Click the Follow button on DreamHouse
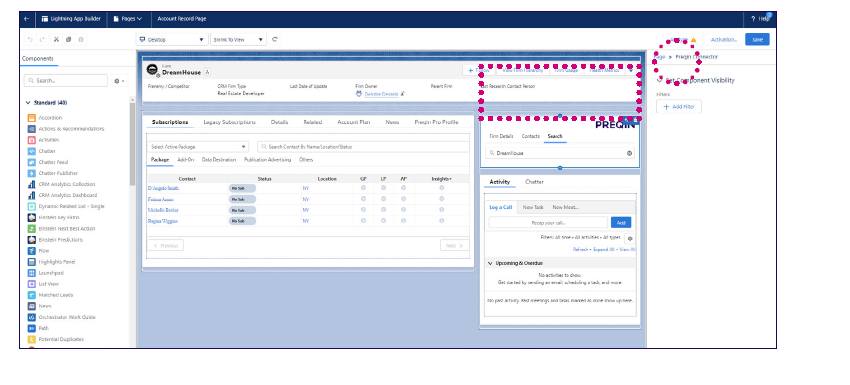Screen dimensions: 850x385 click(479, 70)
